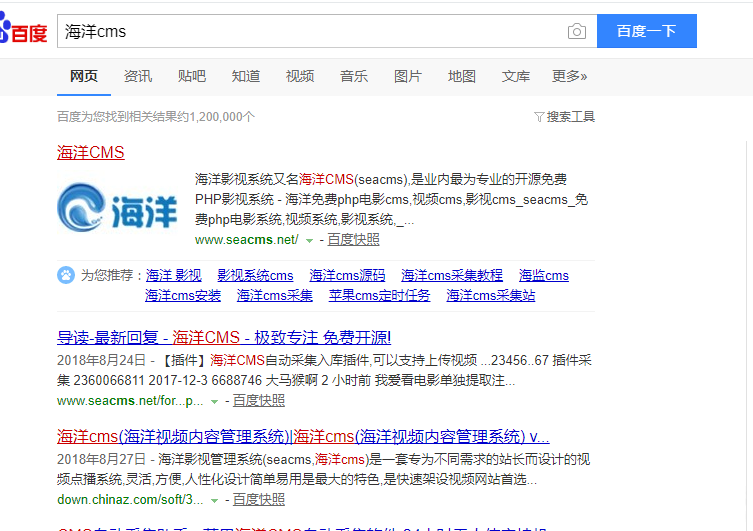
Task: Click the down.chinaz.com/soft/3... green URL
Action: (130, 500)
